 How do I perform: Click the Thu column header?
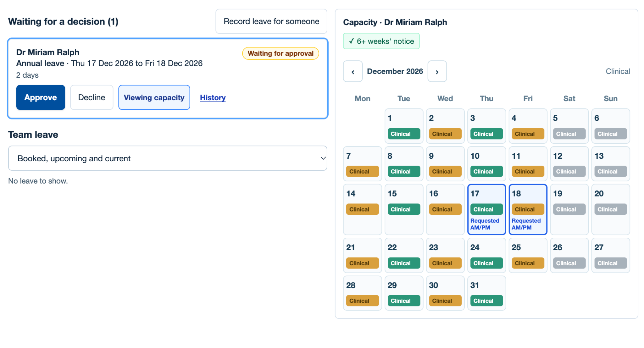486,99
